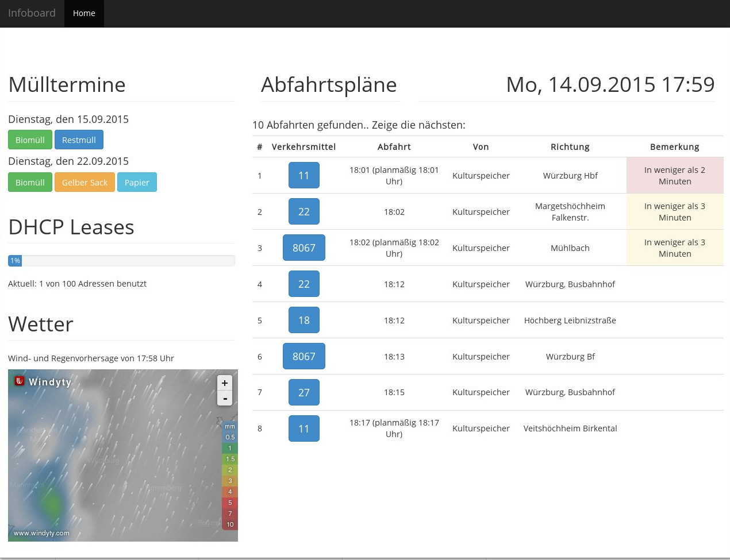730x560 pixels.
Task: Click the blue Restmüll button
Action: pyautogui.click(x=79, y=140)
